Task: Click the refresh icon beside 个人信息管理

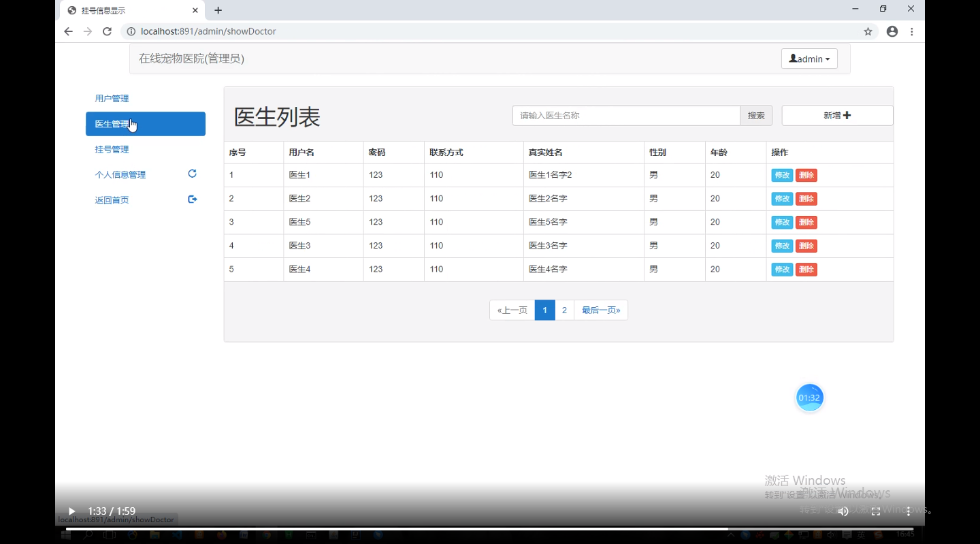Action: pyautogui.click(x=192, y=174)
